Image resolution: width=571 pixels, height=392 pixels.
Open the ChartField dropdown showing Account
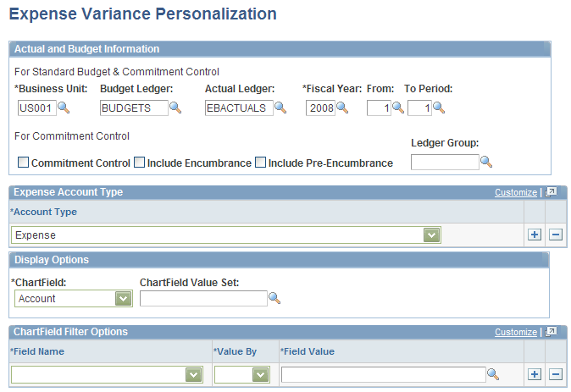pyautogui.click(x=124, y=298)
